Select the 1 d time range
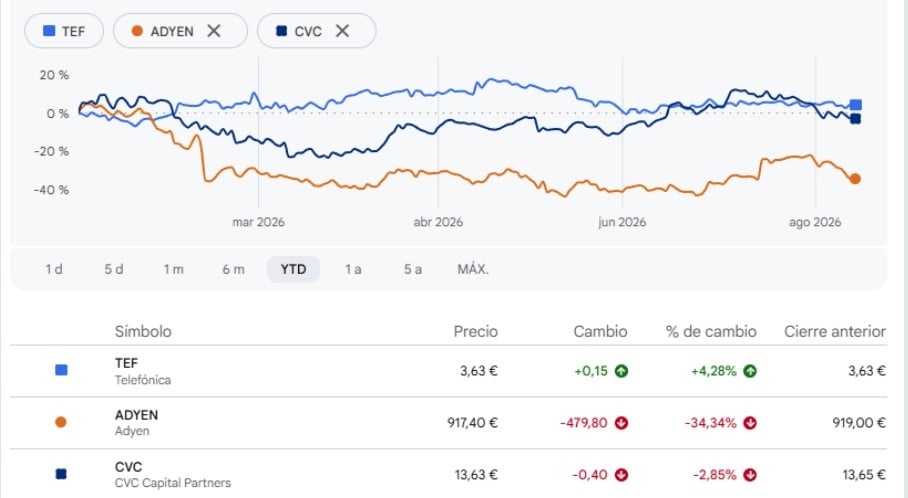Viewport: 908px width, 498px height. point(54,269)
